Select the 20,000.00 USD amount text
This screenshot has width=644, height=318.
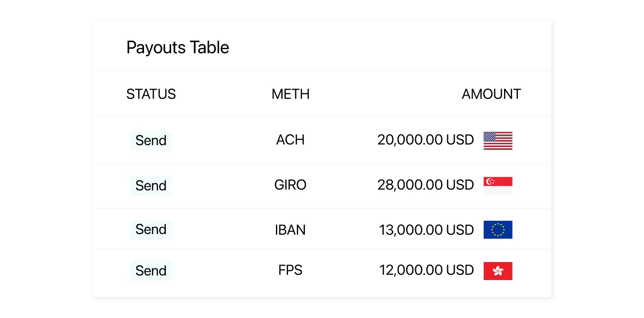pyautogui.click(x=425, y=140)
